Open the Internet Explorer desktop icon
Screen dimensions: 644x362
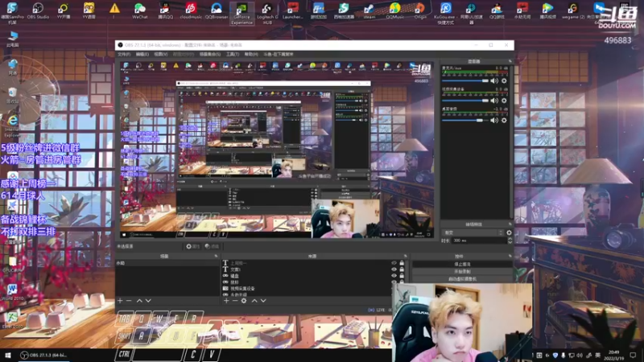(12, 125)
